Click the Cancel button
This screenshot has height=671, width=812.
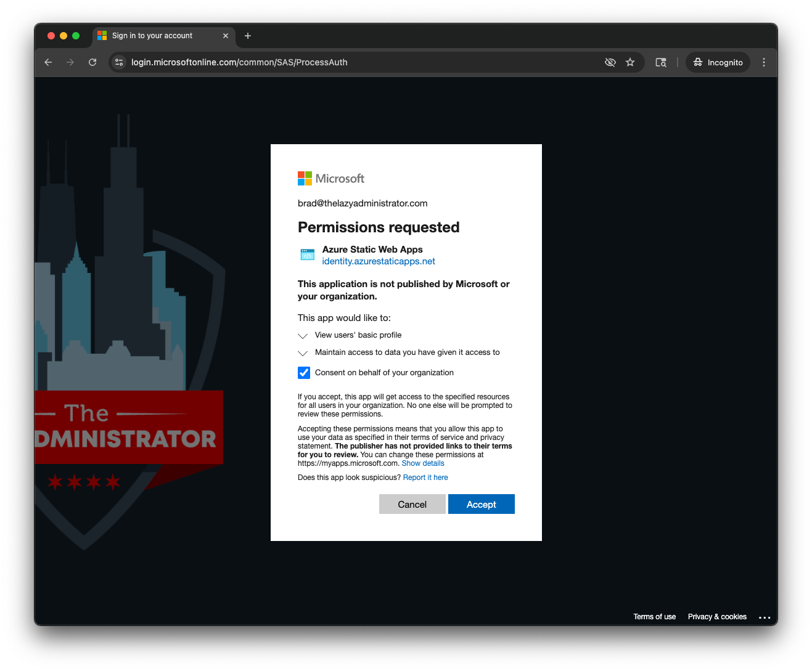pos(412,504)
